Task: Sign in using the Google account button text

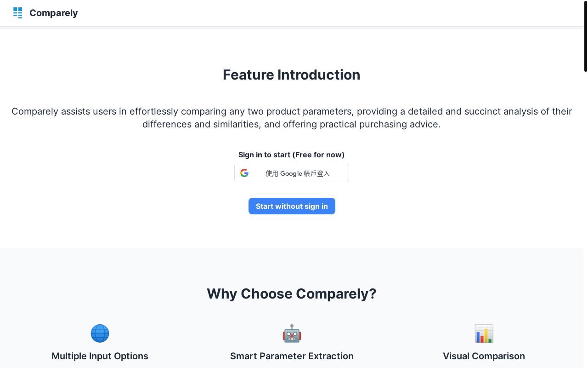Action: (297, 173)
